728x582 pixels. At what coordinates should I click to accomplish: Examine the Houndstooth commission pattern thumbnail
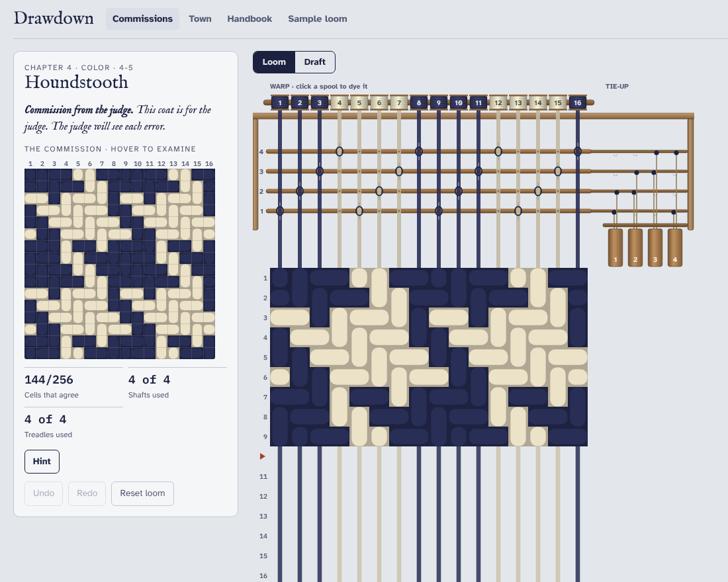[x=120, y=264]
